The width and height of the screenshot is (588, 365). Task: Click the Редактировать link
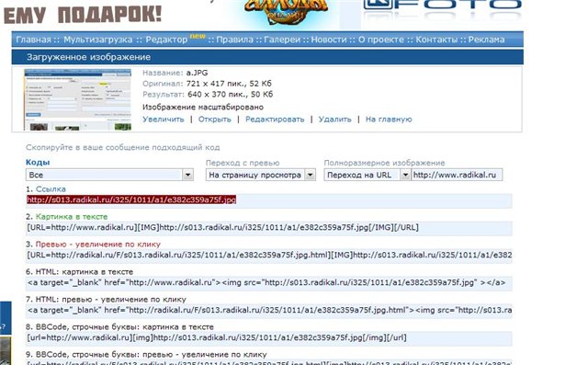point(275,120)
